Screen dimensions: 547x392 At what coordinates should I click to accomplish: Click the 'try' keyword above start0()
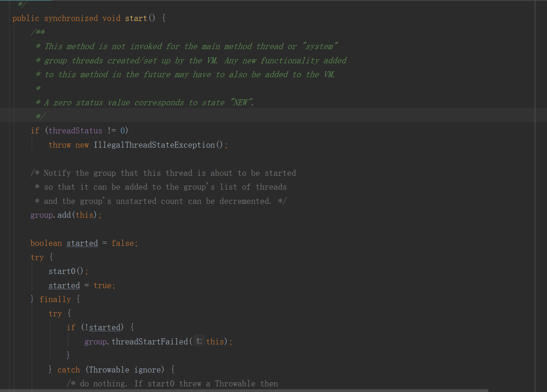[37, 257]
